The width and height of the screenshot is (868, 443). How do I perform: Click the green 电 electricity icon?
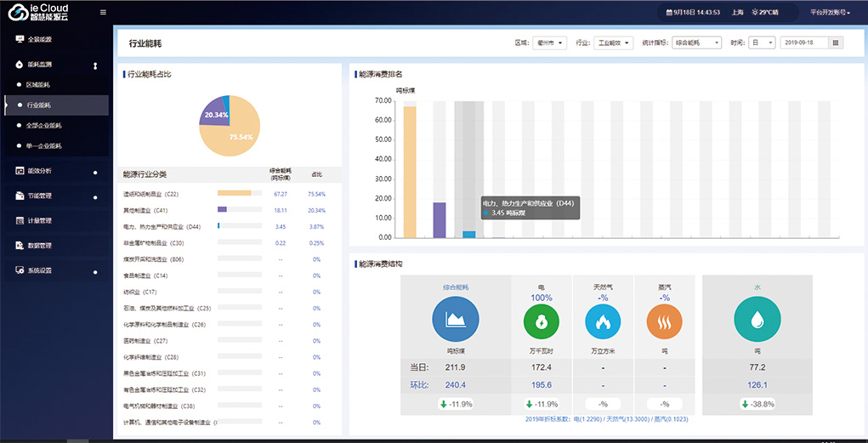pyautogui.click(x=542, y=321)
